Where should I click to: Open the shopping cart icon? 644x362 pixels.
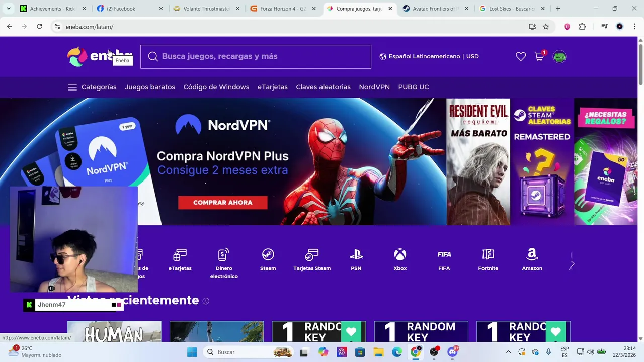[539, 56]
